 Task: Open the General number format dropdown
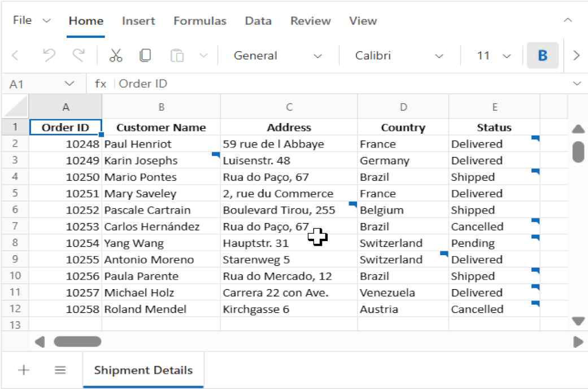pyautogui.click(x=317, y=55)
